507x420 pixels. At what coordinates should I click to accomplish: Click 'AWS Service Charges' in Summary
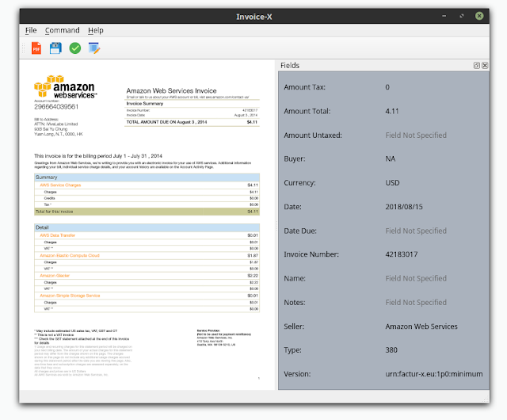coord(60,185)
